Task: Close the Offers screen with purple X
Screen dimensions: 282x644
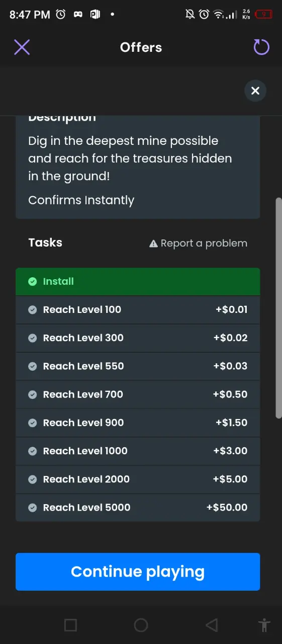Action: click(x=22, y=47)
